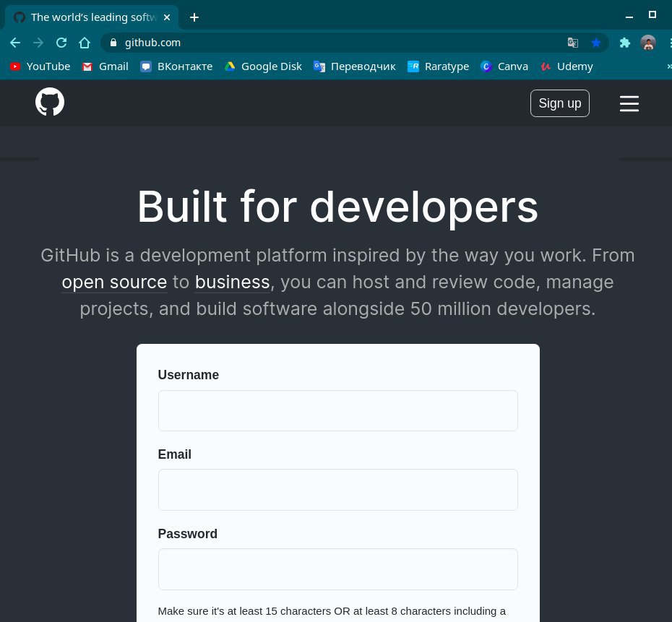Follow the business link
Image resolution: width=672 pixels, height=622 pixels.
(x=232, y=282)
